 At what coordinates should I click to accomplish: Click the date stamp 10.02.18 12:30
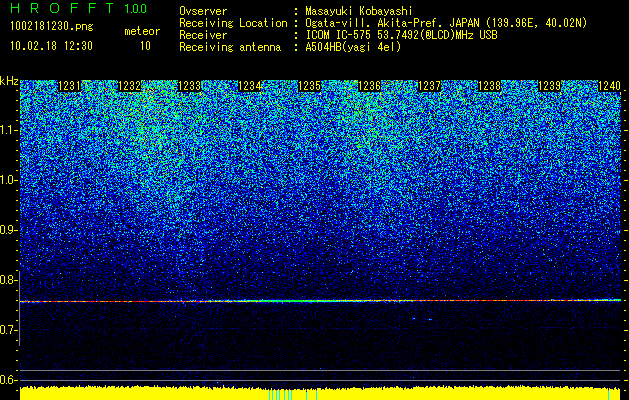click(x=51, y=46)
